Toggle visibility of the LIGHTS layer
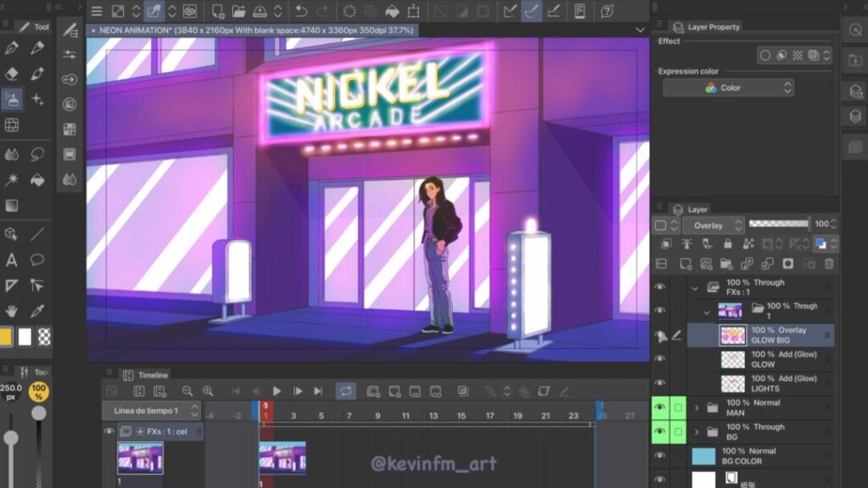 coord(659,383)
